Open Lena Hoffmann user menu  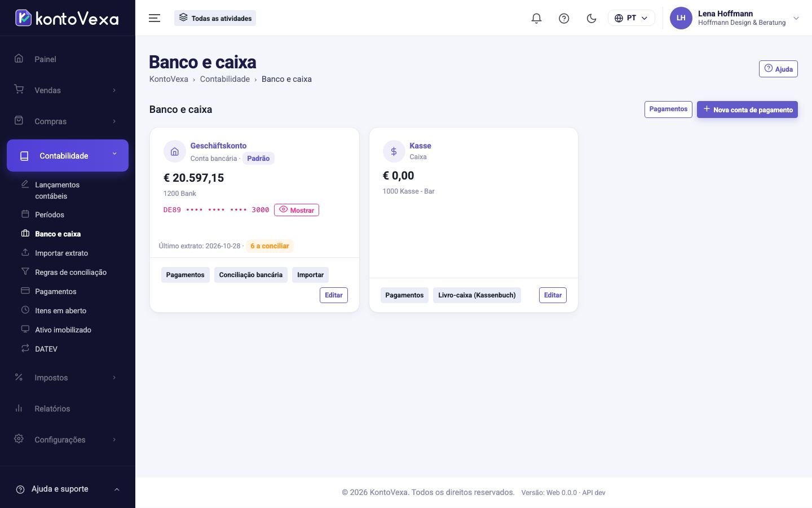[x=734, y=18]
